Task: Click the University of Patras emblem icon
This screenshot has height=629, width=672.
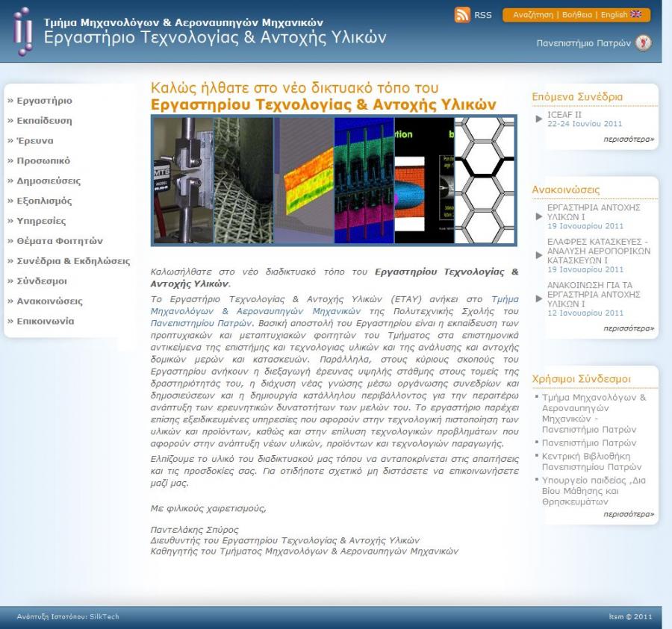Action: point(643,43)
